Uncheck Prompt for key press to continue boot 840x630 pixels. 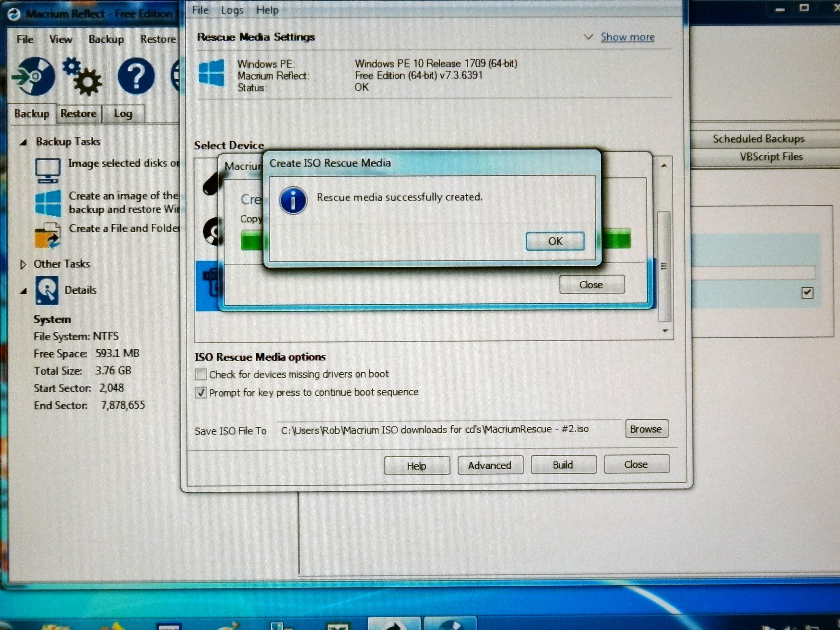click(x=201, y=392)
